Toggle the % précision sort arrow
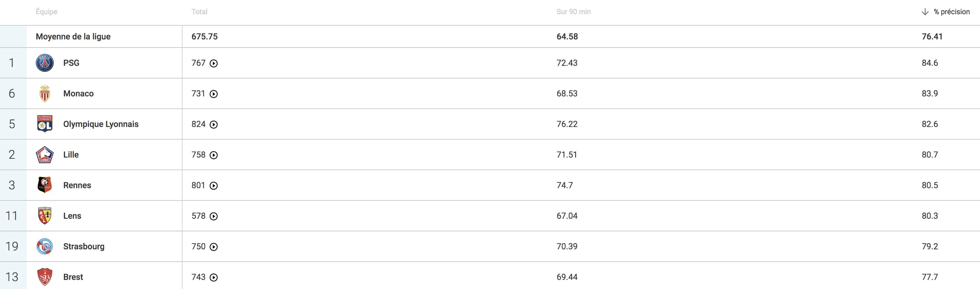 [925, 12]
